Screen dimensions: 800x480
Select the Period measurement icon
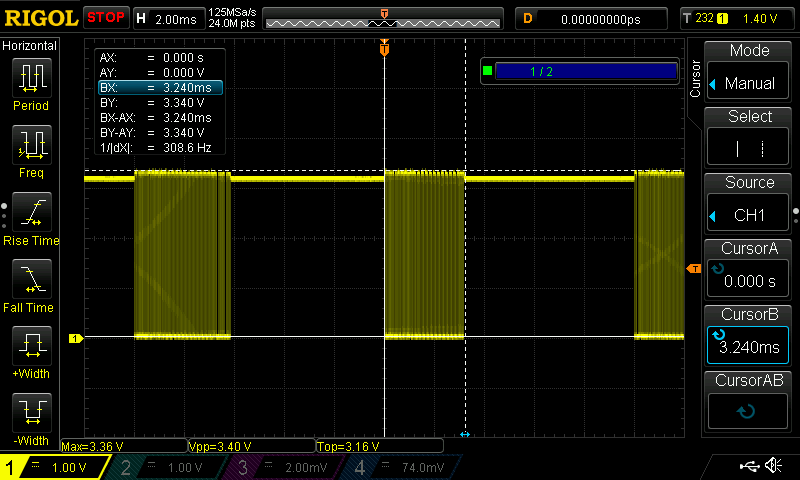pos(32,78)
